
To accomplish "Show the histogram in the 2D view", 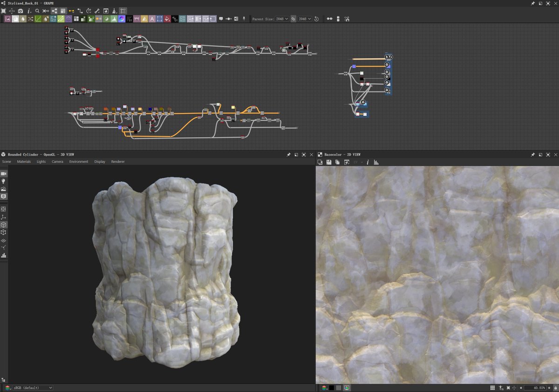I will click(376, 162).
